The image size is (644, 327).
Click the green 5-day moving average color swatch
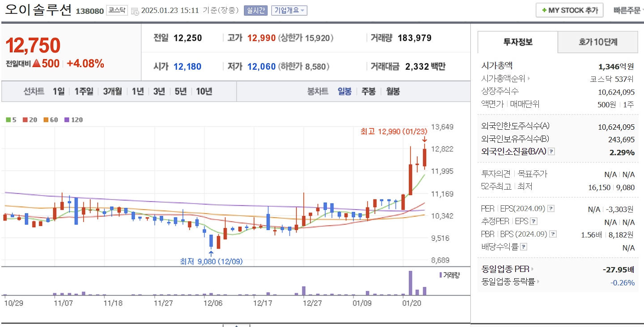pos(7,120)
